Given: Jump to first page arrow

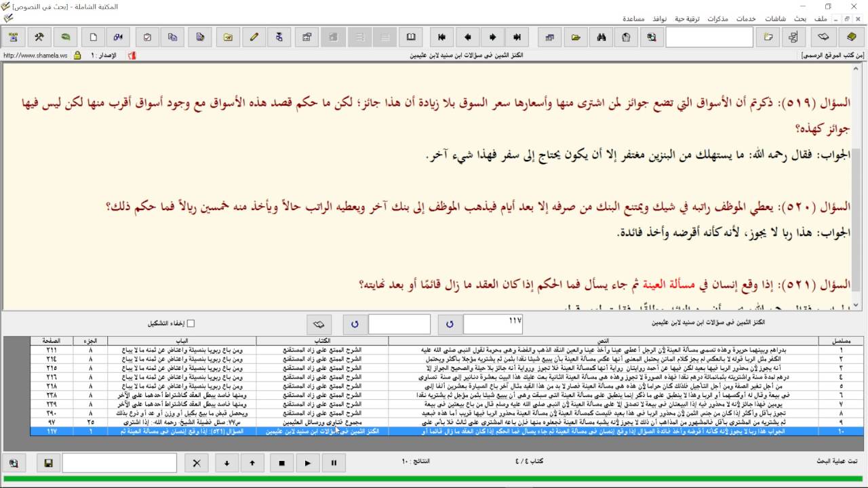Looking at the screenshot, I should point(441,37).
